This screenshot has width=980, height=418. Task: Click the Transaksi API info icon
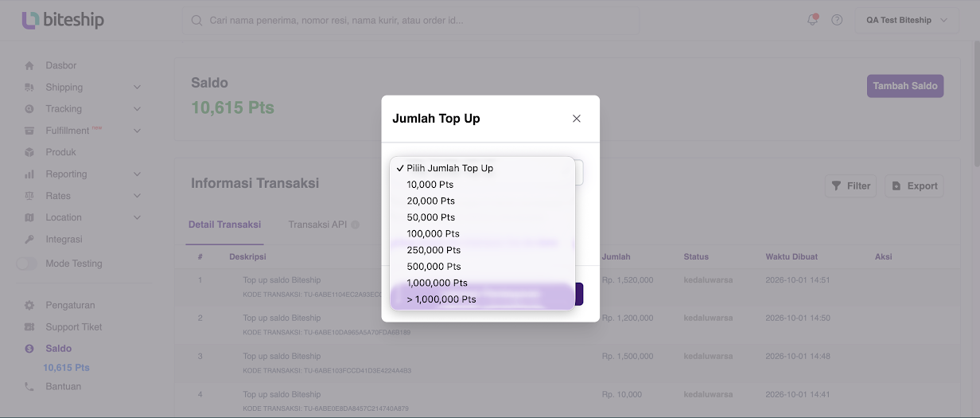(x=356, y=225)
